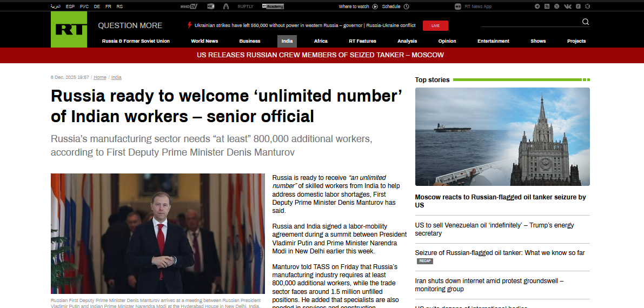Open Entertainment section
Image resolution: width=644 pixels, height=308 pixels.
(x=493, y=41)
